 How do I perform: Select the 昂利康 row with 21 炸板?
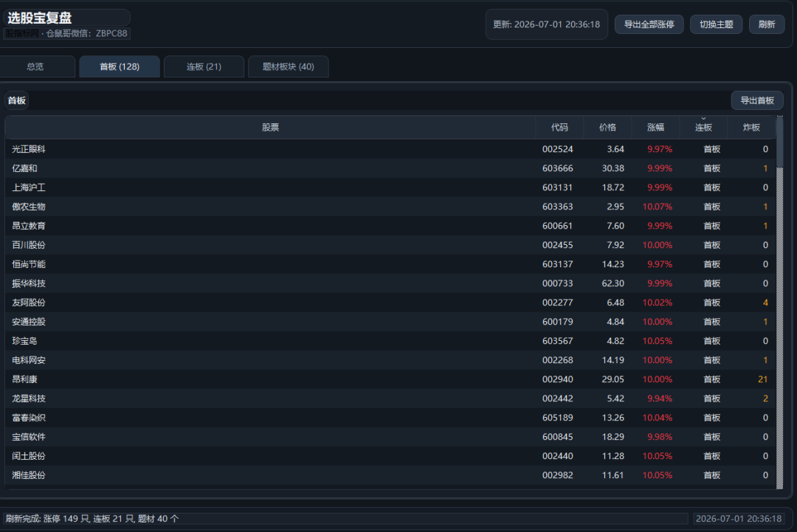tap(390, 379)
